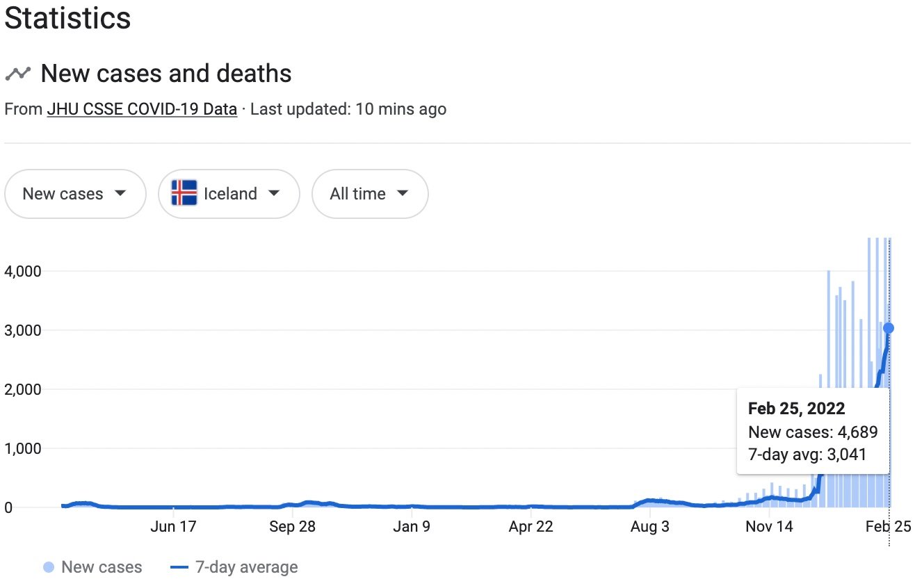Click the Apr 22 axis date label
The width and height of the screenshot is (915, 588).
(531, 527)
